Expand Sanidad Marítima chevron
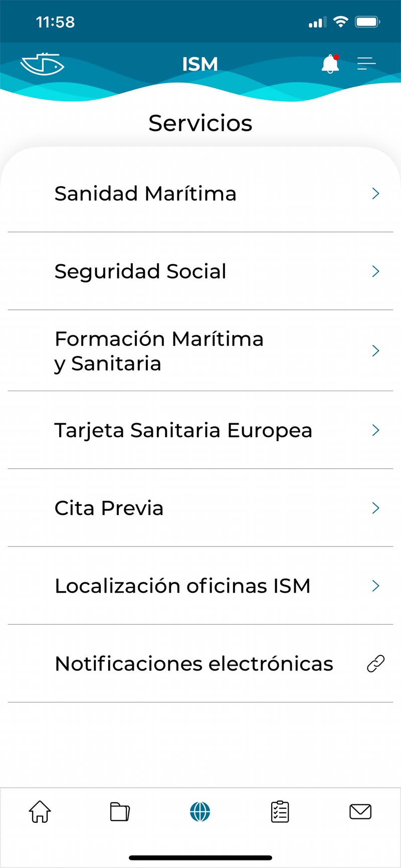This screenshot has height=868, width=401. tap(376, 194)
